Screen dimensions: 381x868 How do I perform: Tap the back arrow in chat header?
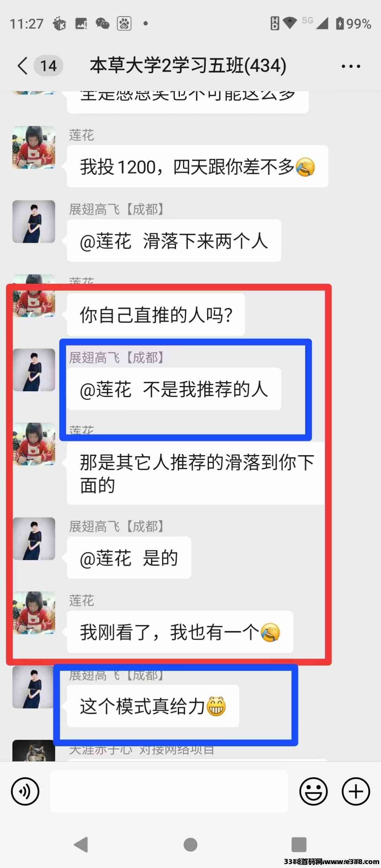click(x=23, y=66)
